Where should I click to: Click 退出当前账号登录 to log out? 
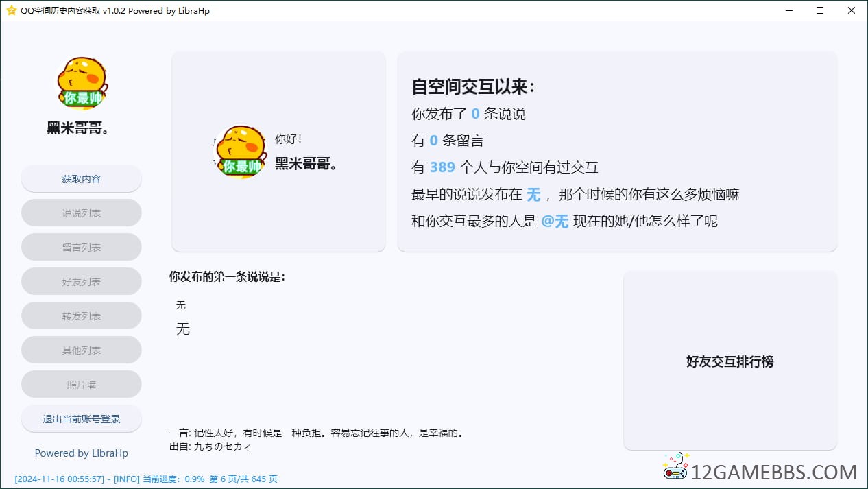[x=82, y=418]
